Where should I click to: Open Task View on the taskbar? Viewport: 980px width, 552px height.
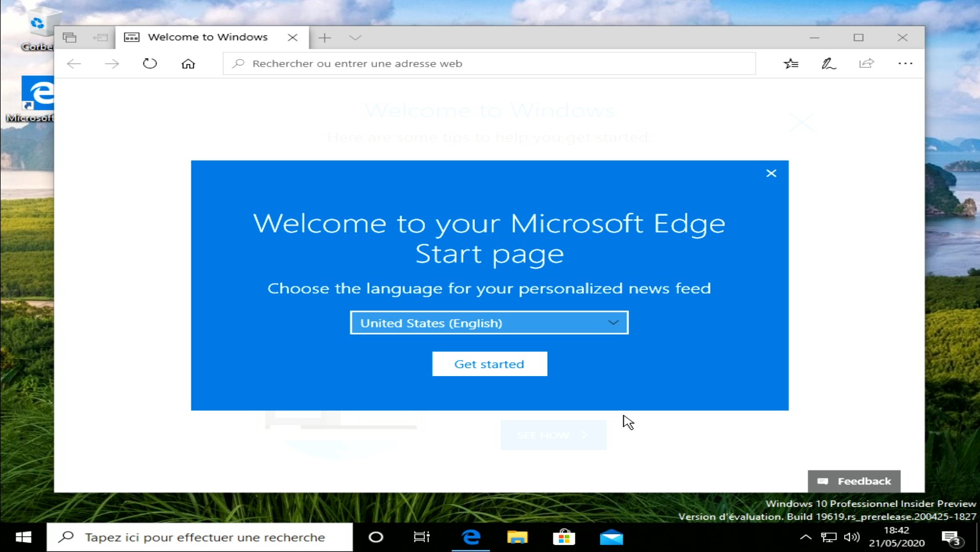pos(422,538)
